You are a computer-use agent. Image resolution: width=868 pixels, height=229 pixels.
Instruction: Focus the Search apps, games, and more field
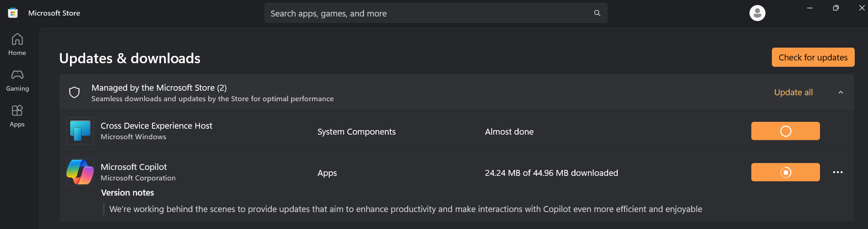(426, 13)
